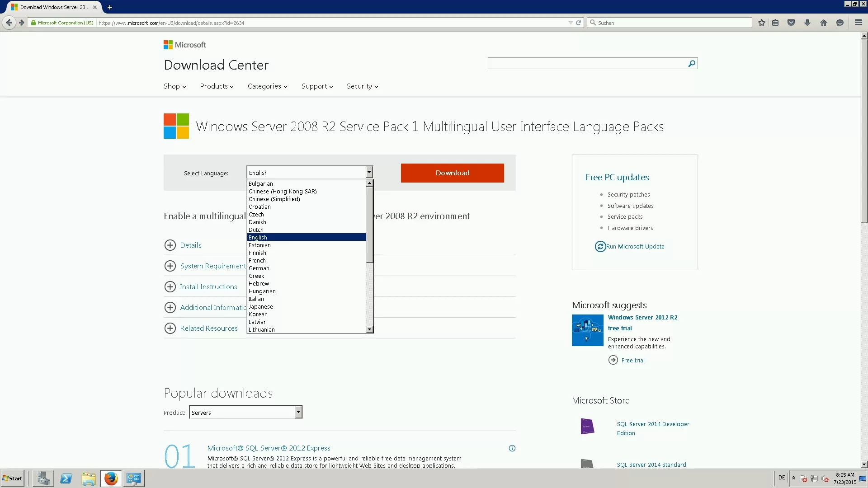Launch PowerShell from the taskbar
Image resolution: width=868 pixels, height=488 pixels.
coord(66,479)
